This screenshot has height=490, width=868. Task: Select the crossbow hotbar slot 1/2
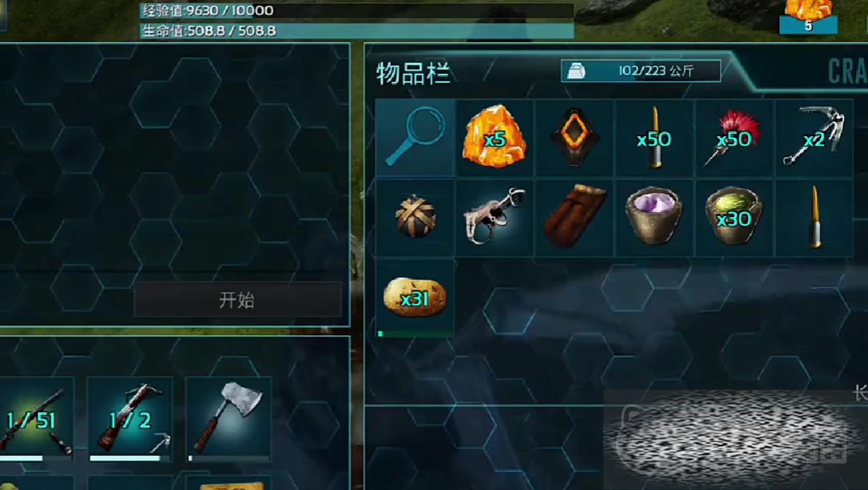point(130,419)
